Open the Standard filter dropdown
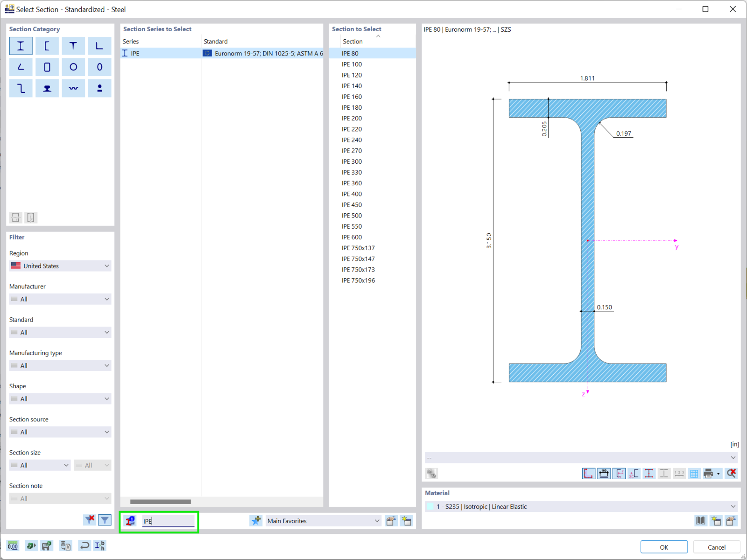Screen dimensions: 747x560 (x=60, y=332)
